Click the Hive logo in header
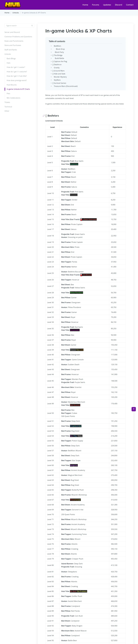The image size is (138, 644). click(13, 5)
